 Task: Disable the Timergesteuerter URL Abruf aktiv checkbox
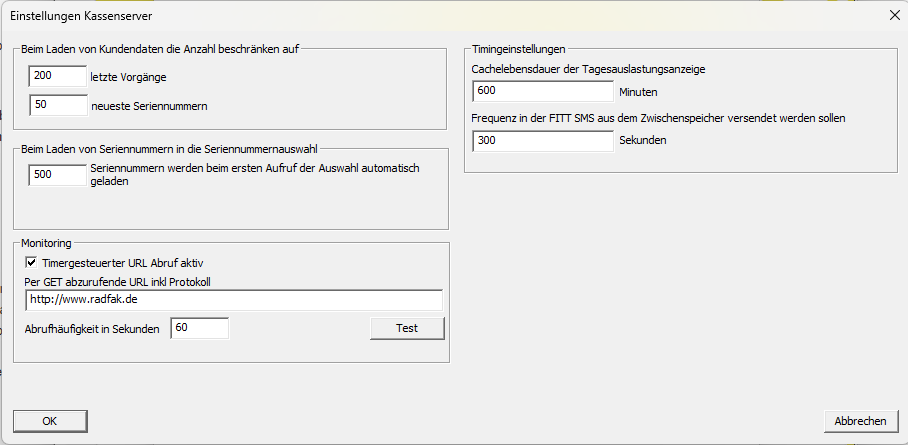[x=32, y=262]
